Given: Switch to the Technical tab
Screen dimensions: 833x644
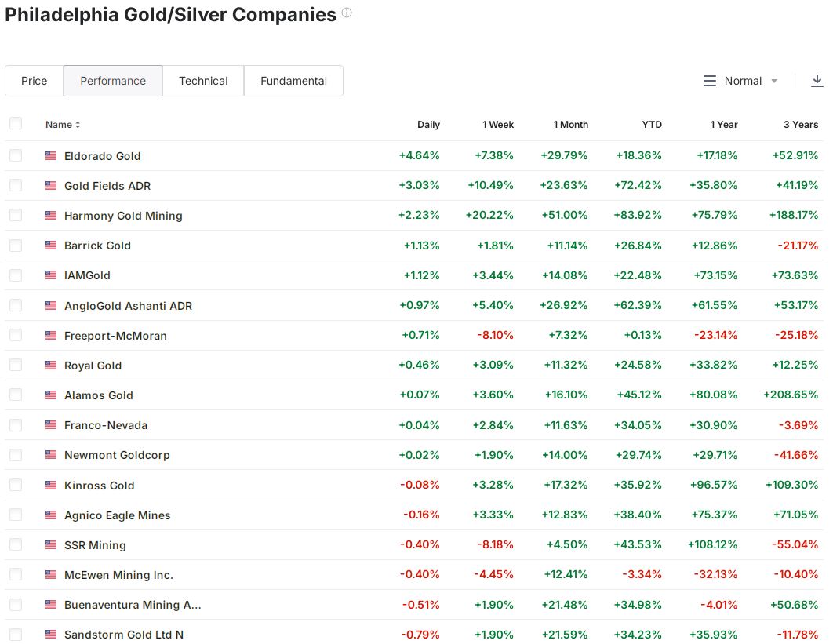Looking at the screenshot, I should coord(203,81).
